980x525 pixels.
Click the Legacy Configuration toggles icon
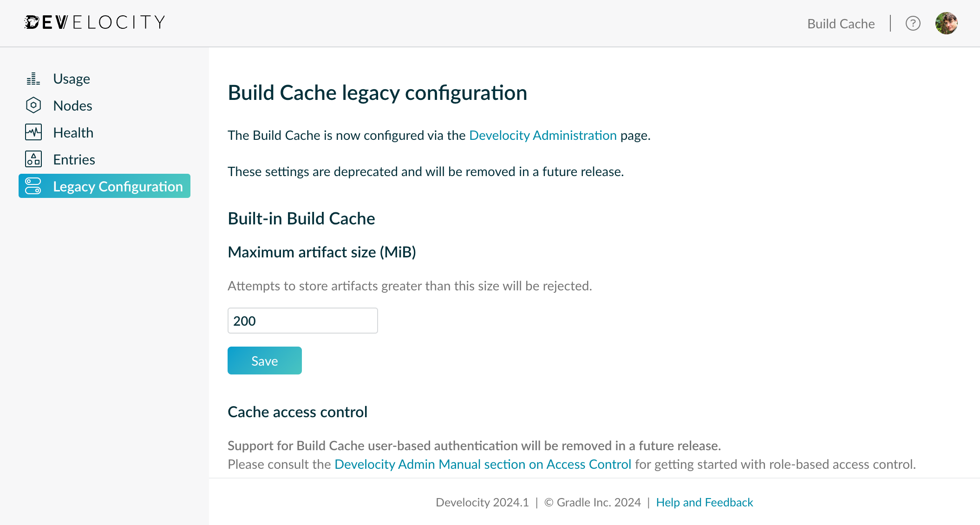coord(33,186)
